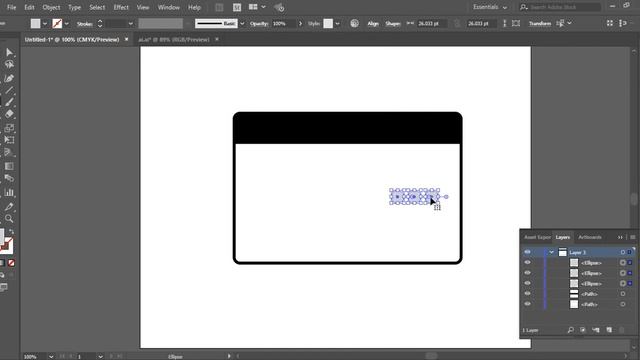
Task: Select the Eraser tool
Action: [x=9, y=114]
